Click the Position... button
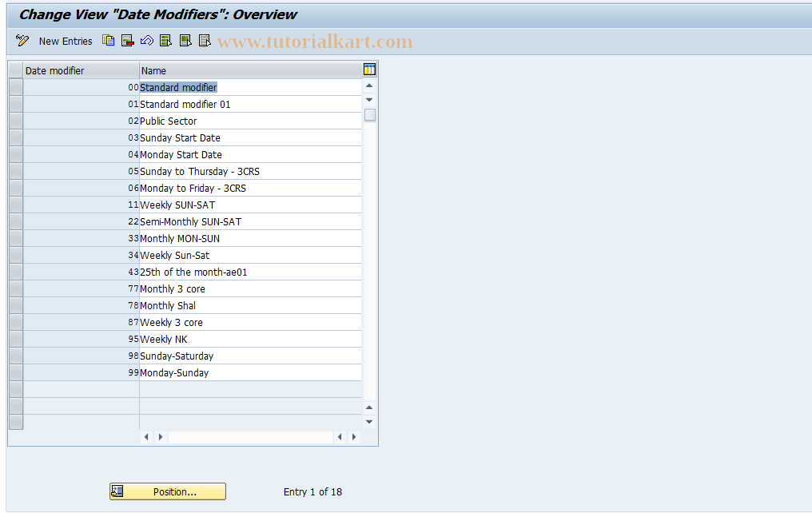Image resolution: width=812 pixels, height=513 pixels. (x=168, y=491)
